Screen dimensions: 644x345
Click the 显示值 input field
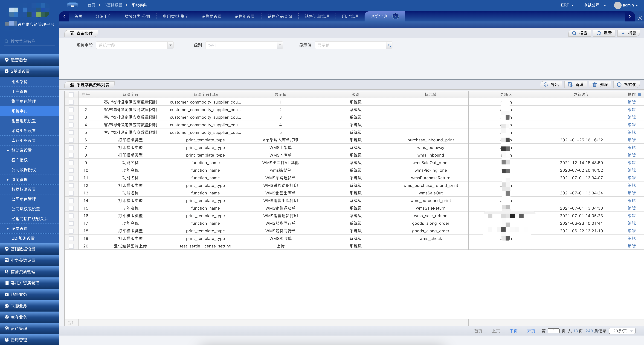[350, 45]
